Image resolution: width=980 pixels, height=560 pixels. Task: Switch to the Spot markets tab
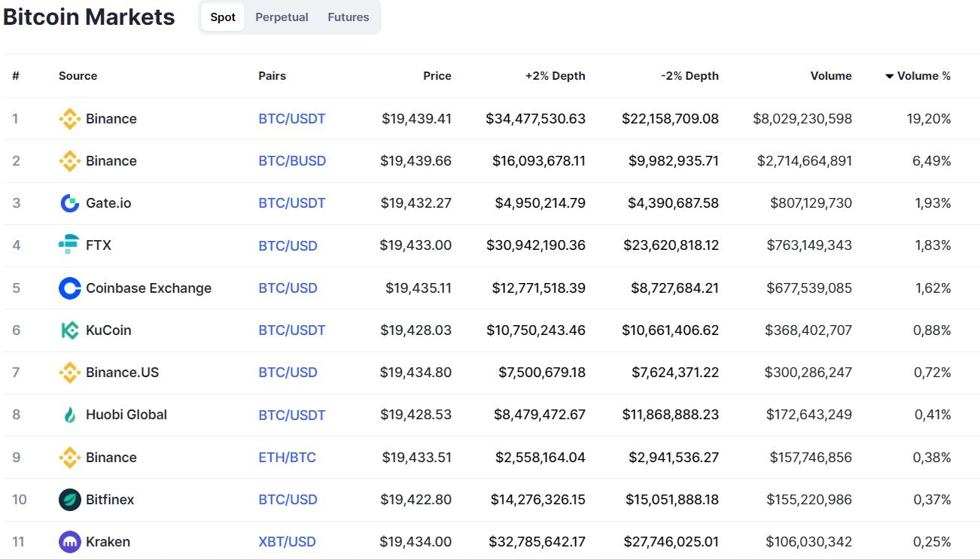[x=223, y=17]
